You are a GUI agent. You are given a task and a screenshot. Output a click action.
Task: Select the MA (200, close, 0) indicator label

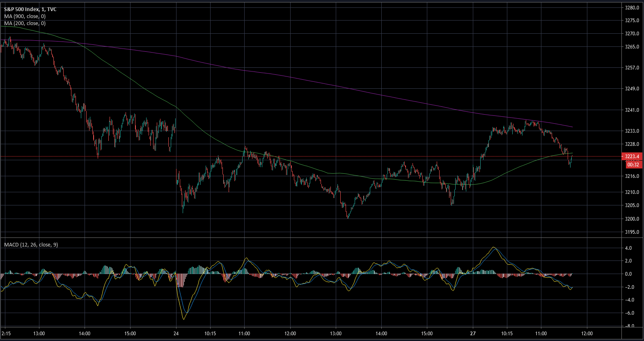click(25, 23)
